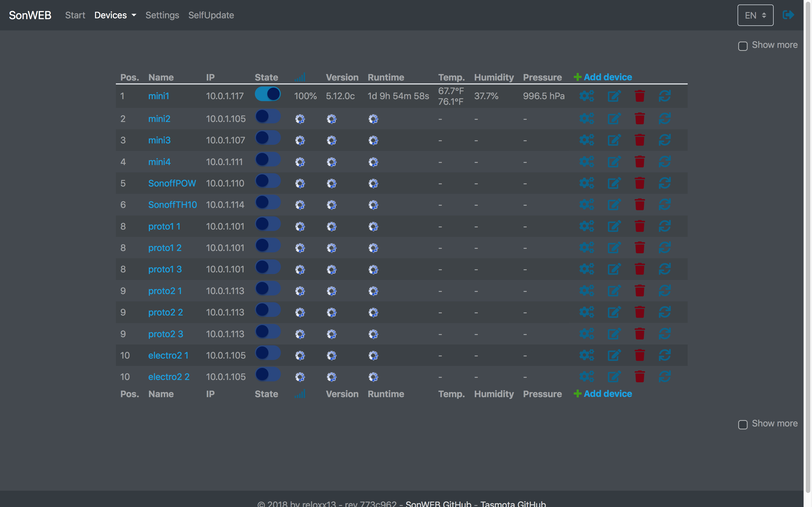Image resolution: width=812 pixels, height=507 pixels.
Task: Open the SelfUpdate page
Action: [211, 15]
